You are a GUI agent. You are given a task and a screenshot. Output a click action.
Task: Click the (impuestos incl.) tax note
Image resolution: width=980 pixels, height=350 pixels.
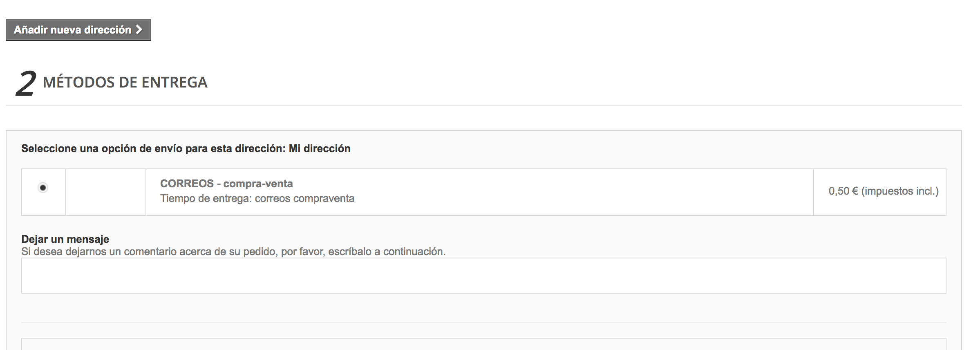(x=900, y=191)
